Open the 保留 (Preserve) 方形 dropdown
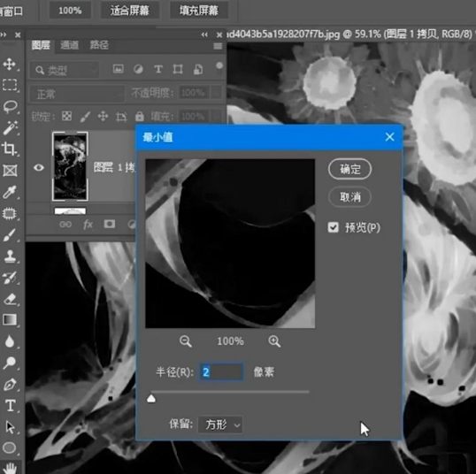Viewport: 476px width, 474px height. click(x=220, y=424)
